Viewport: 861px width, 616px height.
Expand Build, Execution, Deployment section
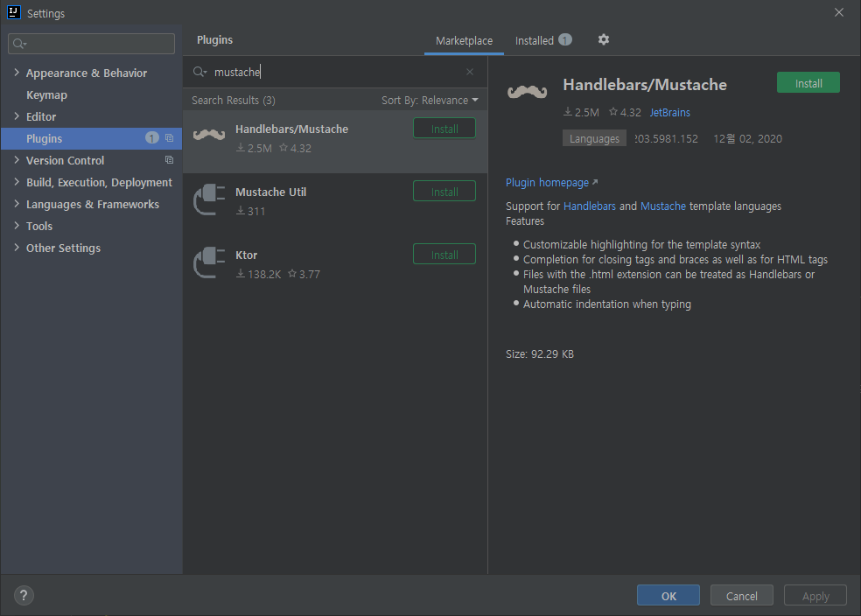pyautogui.click(x=17, y=182)
